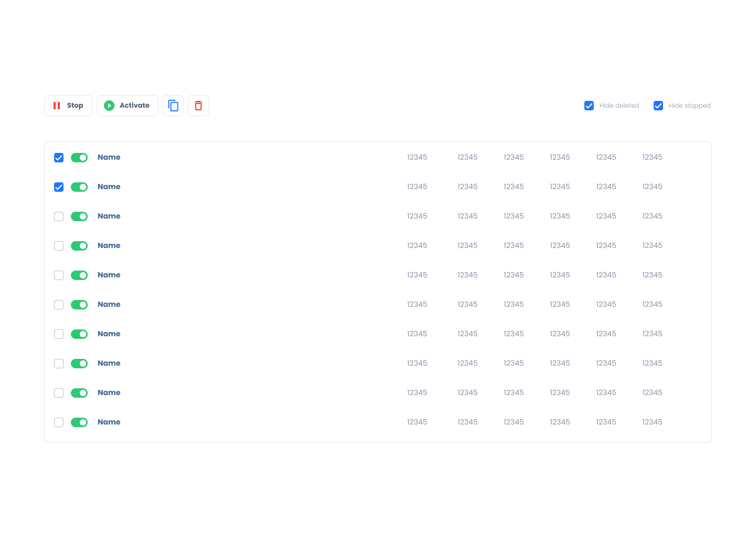The width and height of the screenshot is (756, 538).
Task: Turn off the third row's green toggle
Action: [x=79, y=216]
